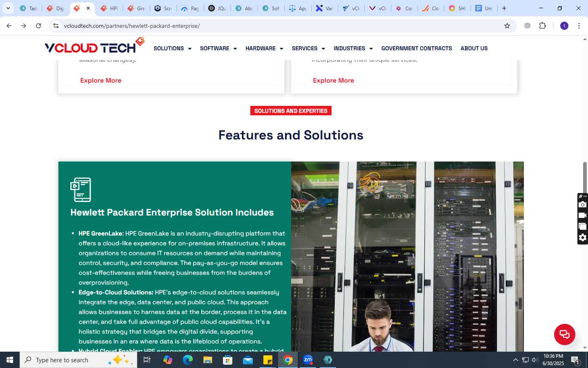Switch to the SHI browser tab
Image resolution: width=588 pixels, height=368 pixels.
pyautogui.click(x=457, y=8)
